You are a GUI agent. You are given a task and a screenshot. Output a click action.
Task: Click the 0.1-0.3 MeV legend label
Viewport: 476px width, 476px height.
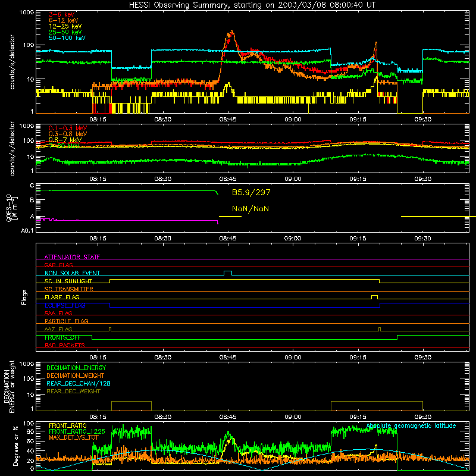tap(68, 128)
